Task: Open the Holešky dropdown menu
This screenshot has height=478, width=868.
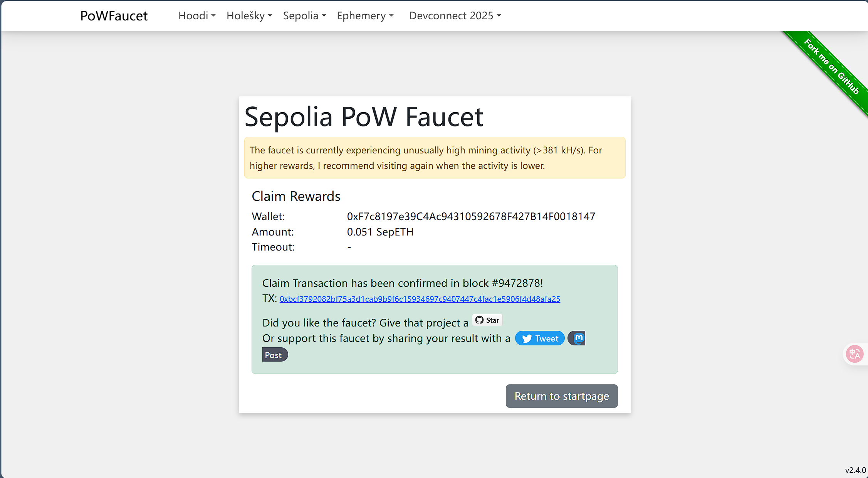Action: pyautogui.click(x=249, y=16)
